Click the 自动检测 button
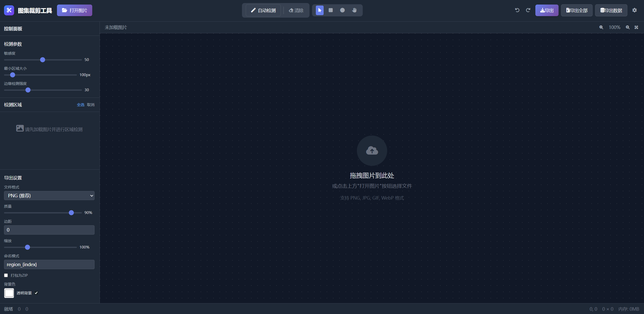 [x=263, y=10]
